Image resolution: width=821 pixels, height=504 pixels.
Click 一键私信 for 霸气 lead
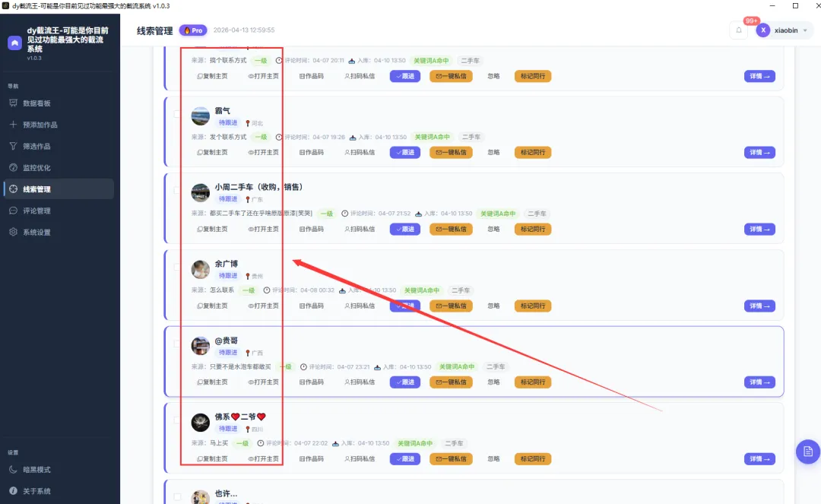451,152
